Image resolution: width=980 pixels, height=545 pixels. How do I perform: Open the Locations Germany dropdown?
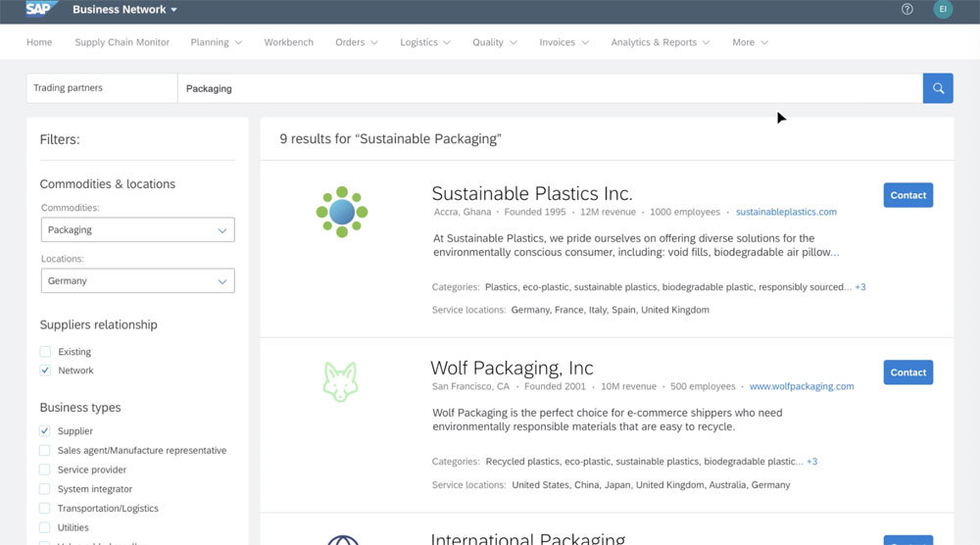[137, 281]
